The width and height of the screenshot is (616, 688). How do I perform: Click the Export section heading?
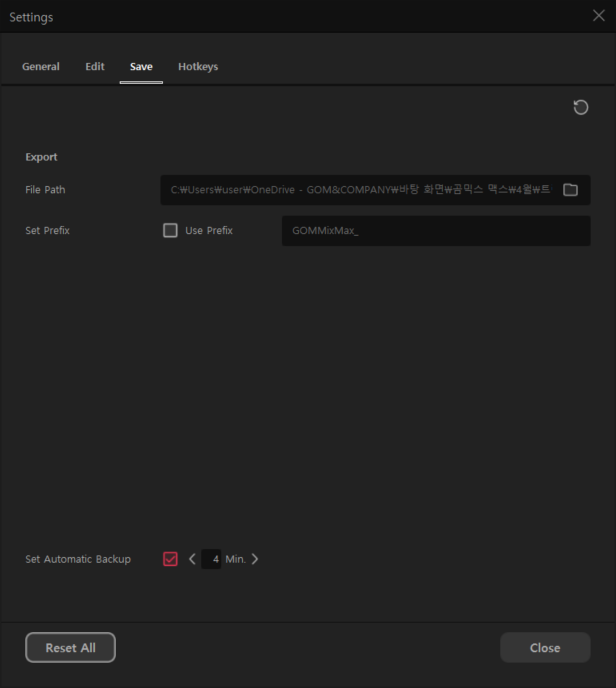tap(42, 157)
